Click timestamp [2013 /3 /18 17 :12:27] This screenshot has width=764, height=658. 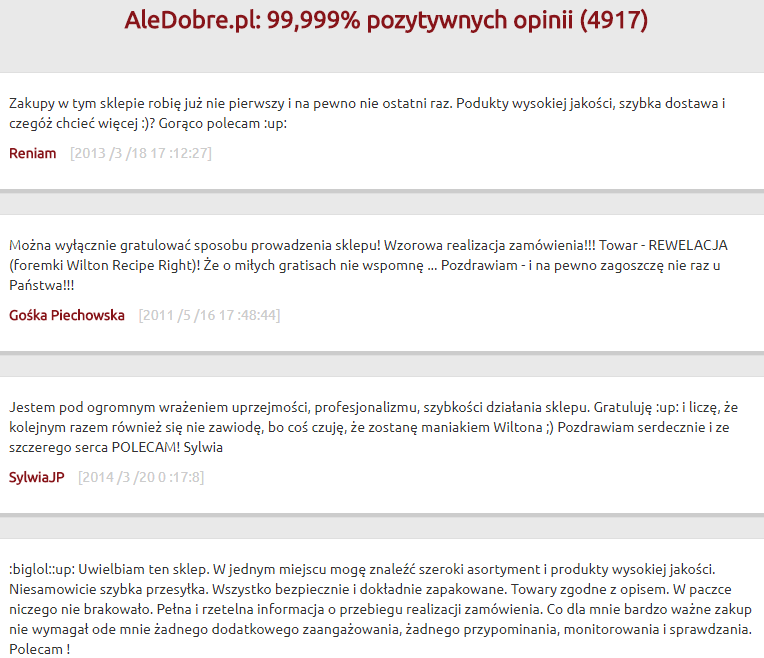(141, 153)
